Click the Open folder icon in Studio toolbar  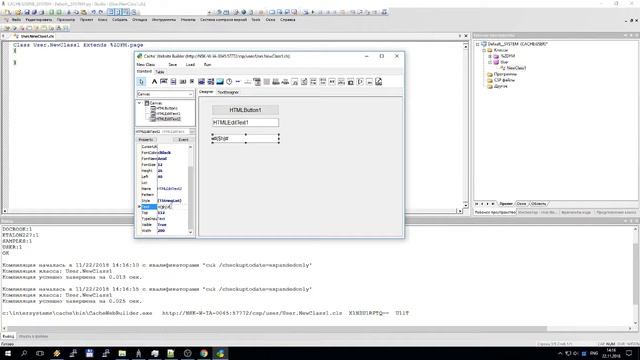tap(18, 12)
